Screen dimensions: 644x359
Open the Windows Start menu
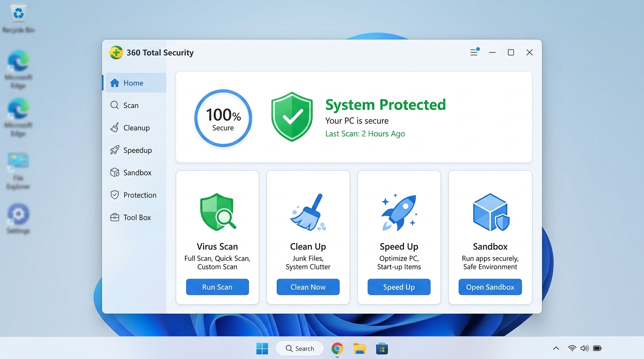click(262, 348)
